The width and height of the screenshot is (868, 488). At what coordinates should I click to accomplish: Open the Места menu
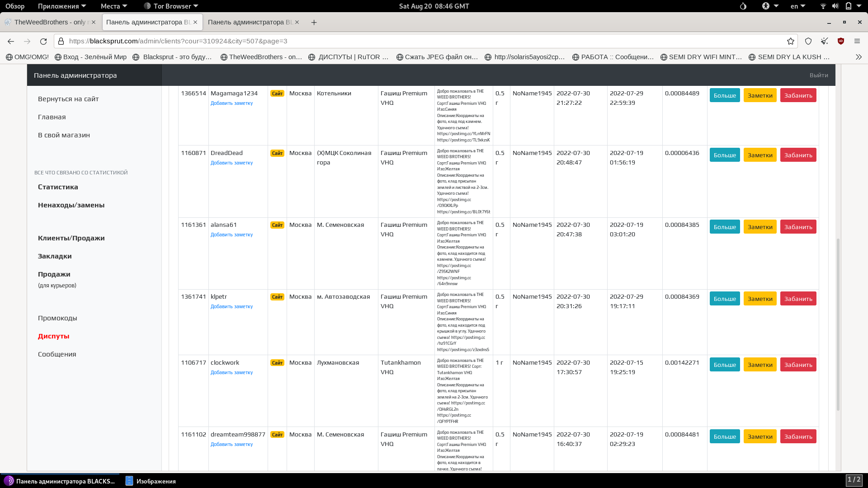114,6
